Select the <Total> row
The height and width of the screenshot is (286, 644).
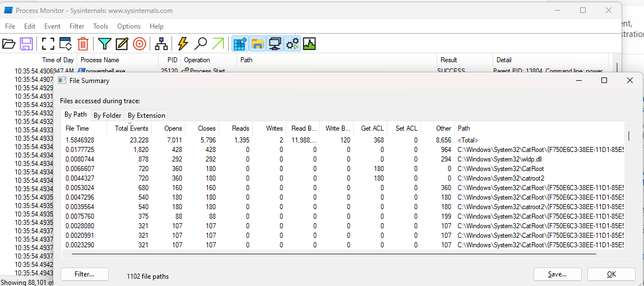pyautogui.click(x=343, y=140)
